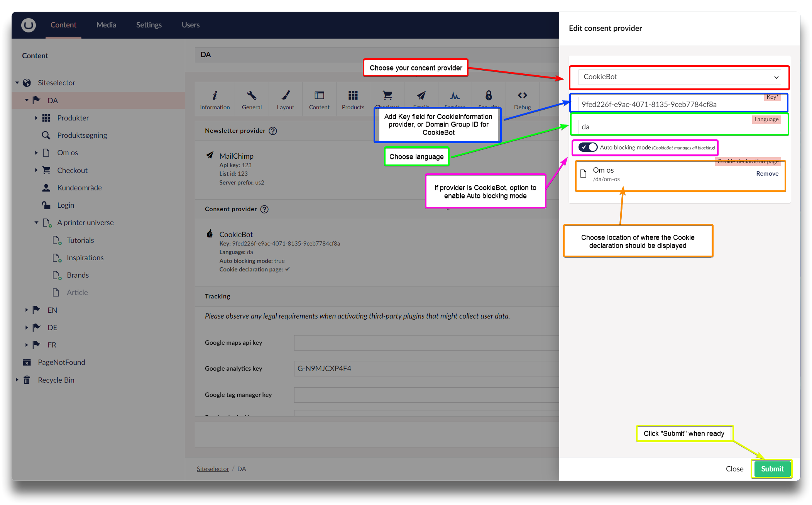812x505 pixels.
Task: Open the General wrench icon tab
Action: tap(252, 95)
